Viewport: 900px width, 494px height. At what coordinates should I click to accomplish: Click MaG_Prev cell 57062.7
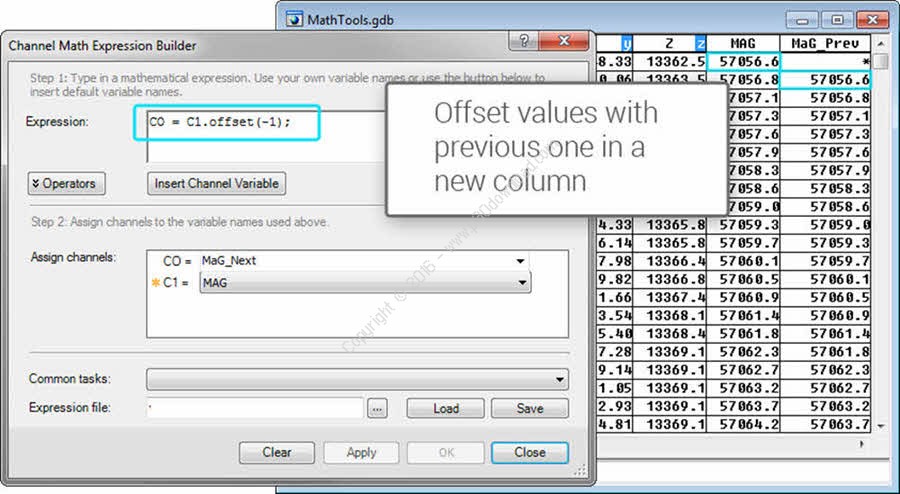tap(825, 388)
